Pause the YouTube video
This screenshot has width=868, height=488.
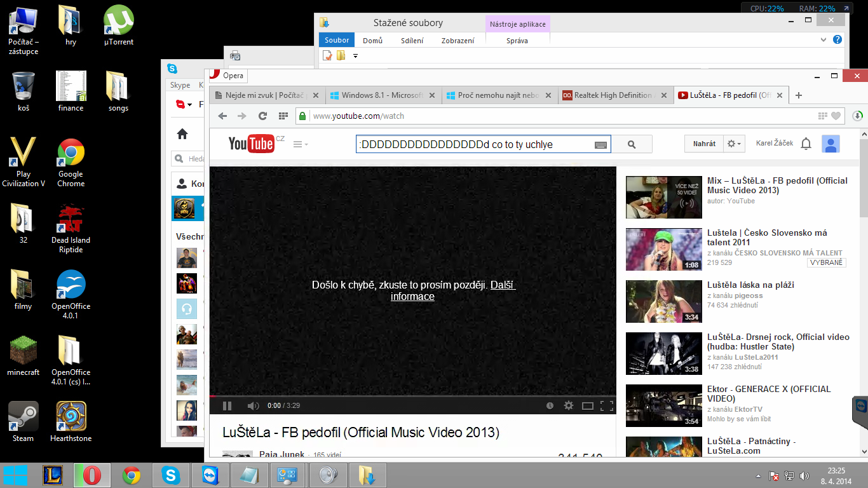pyautogui.click(x=227, y=405)
